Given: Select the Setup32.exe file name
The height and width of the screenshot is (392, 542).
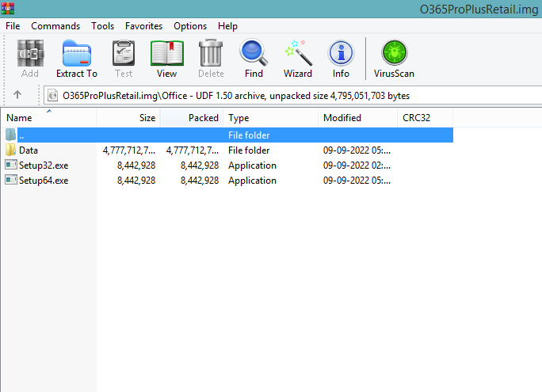Looking at the screenshot, I should coord(44,166).
